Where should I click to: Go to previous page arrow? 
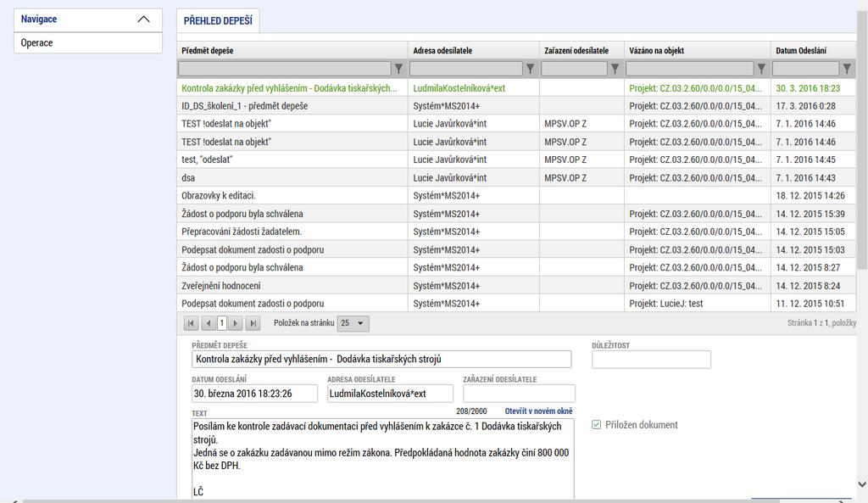coord(209,323)
